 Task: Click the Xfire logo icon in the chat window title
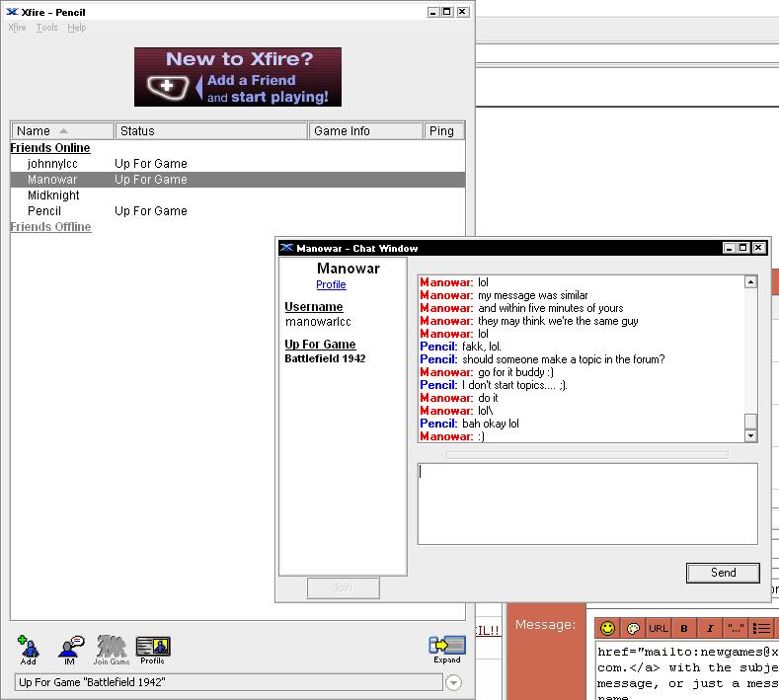tap(286, 248)
